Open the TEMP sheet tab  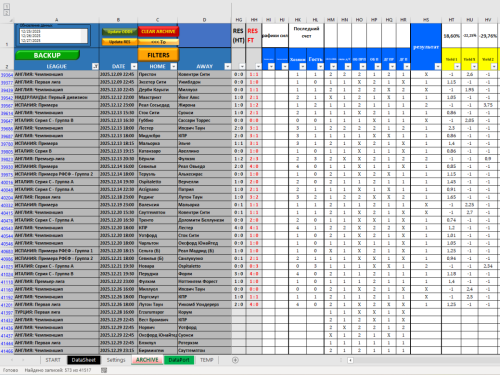coord(207,360)
